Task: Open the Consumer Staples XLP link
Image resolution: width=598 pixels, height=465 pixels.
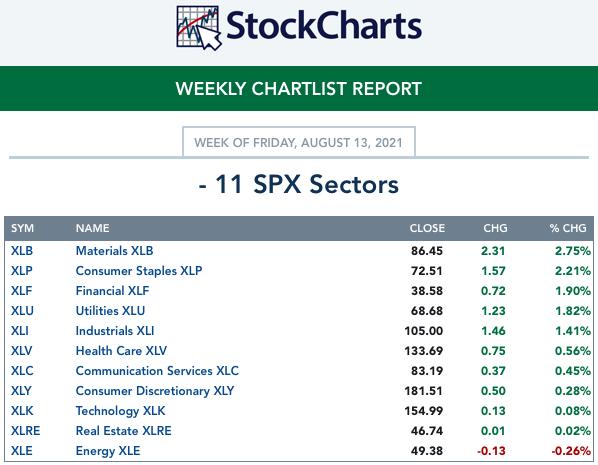Action: (x=139, y=271)
